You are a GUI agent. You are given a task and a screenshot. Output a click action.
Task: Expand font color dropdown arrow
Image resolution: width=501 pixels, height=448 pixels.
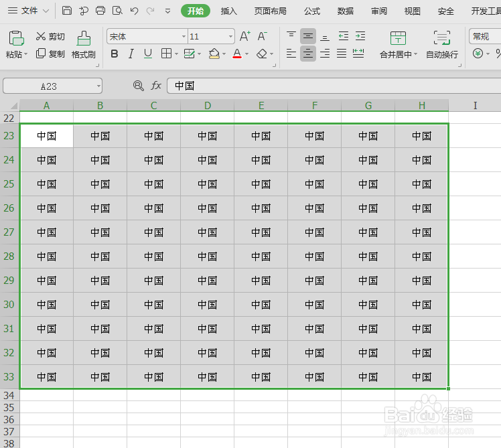(x=246, y=54)
